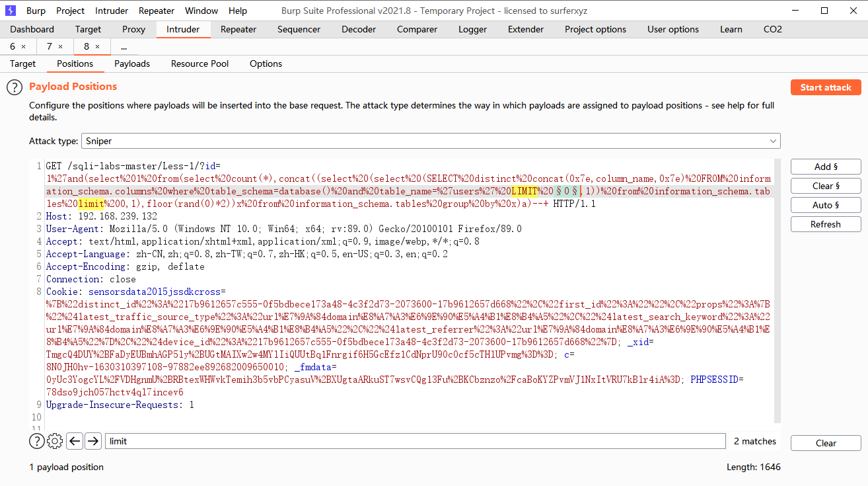868x486 pixels.
Task: Close Intruder tab 8
Action: tap(98, 46)
